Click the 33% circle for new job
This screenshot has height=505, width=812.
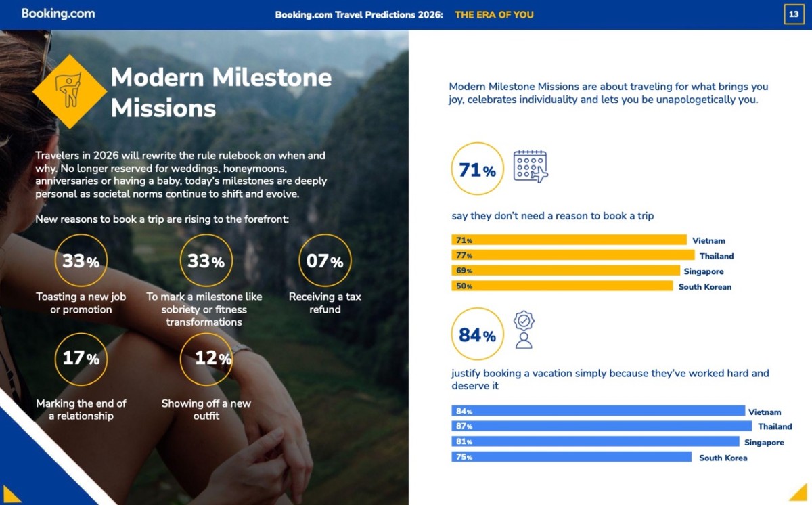(81, 261)
